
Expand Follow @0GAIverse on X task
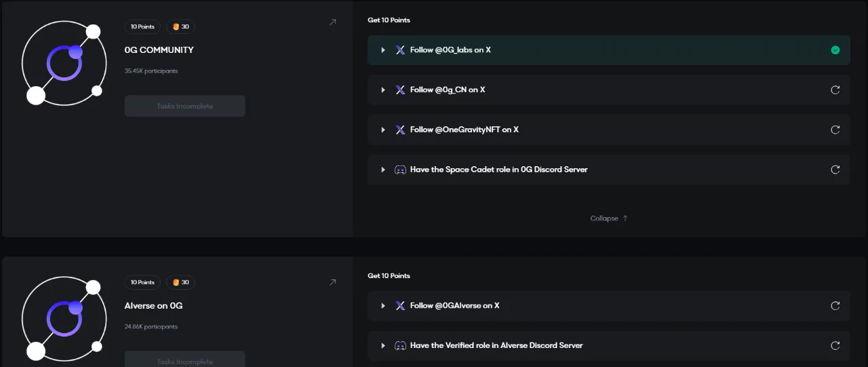pyautogui.click(x=383, y=305)
